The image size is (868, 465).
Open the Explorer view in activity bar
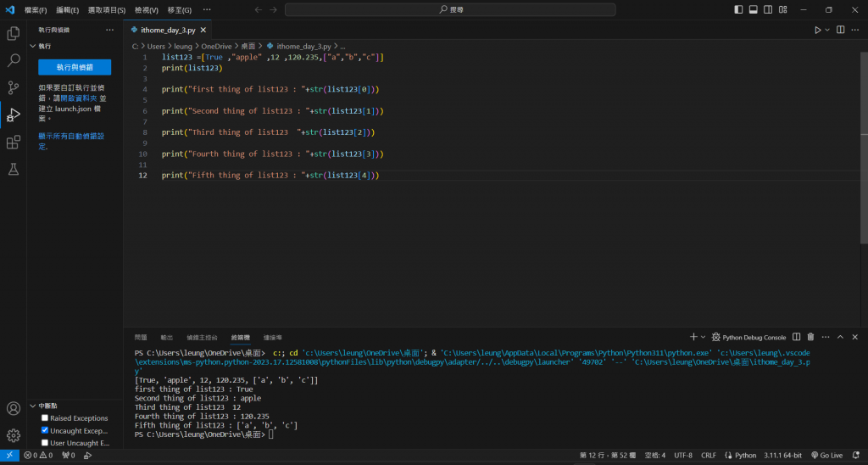coord(14,34)
